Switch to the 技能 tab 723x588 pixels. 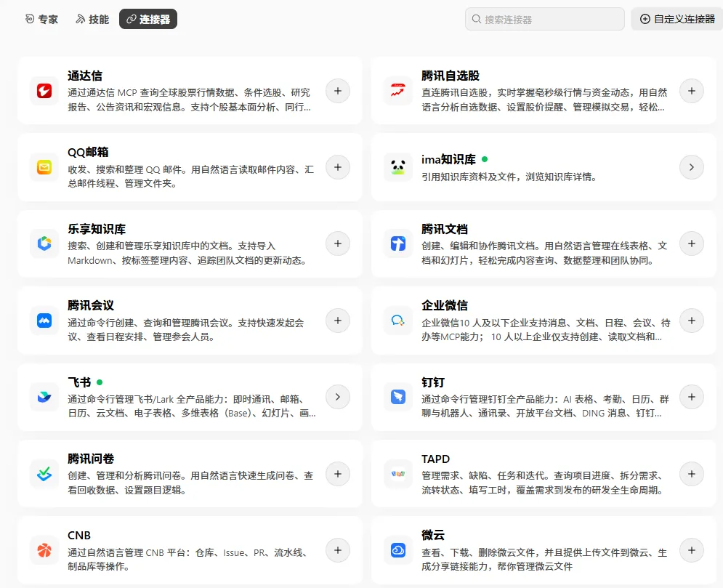click(92, 19)
